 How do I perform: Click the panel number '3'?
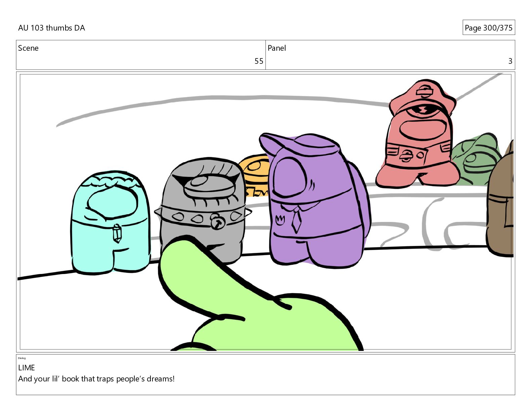[x=510, y=61]
